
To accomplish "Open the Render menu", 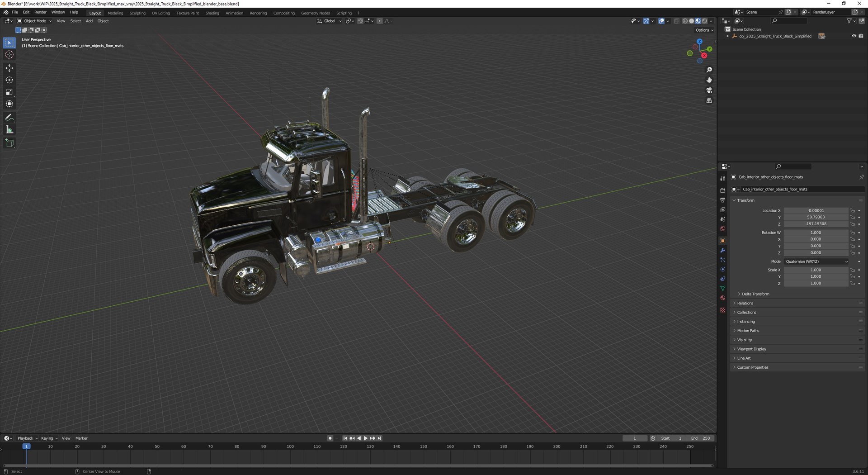I will point(40,12).
